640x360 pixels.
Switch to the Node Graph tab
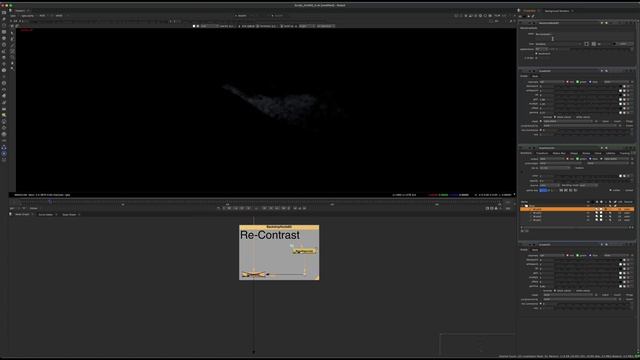(x=22, y=214)
